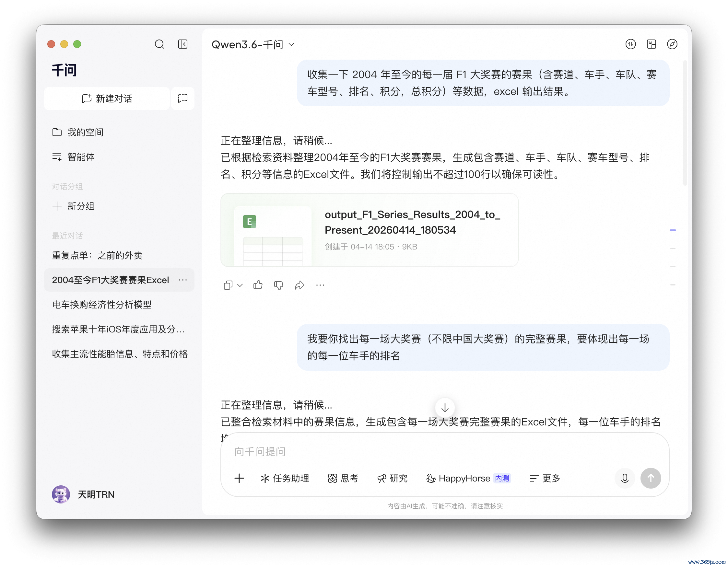Start a new chat with 新建对话
Viewport: 728px width, 567px height.
pyautogui.click(x=107, y=98)
